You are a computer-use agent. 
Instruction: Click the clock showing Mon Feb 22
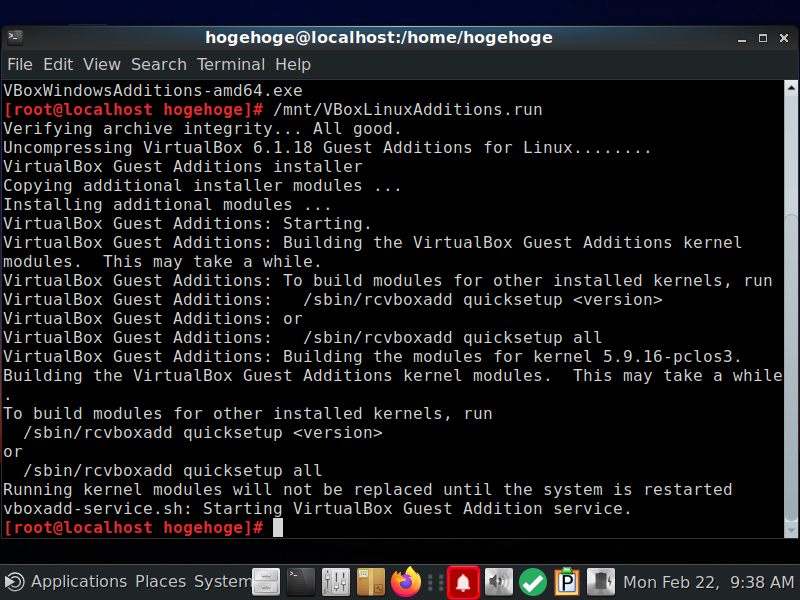pos(709,582)
